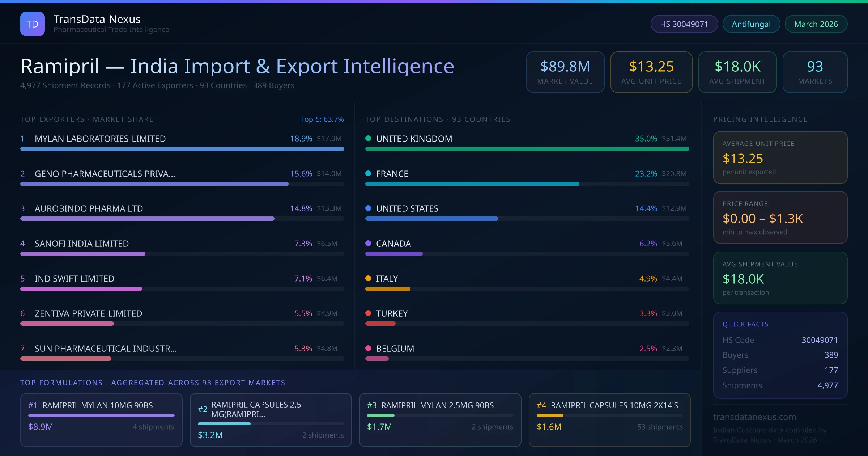Click the blue dot beside United States
Screen dimensions: 868x456
point(368,208)
